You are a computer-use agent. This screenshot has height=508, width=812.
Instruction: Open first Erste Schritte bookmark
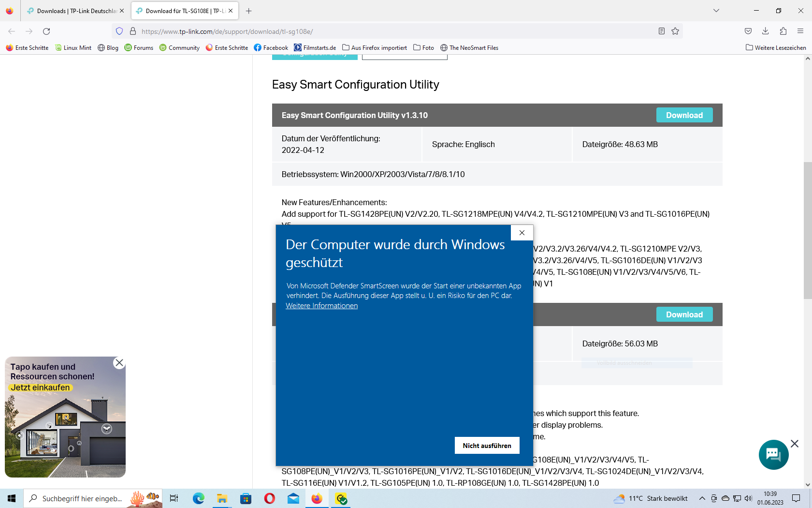27,48
